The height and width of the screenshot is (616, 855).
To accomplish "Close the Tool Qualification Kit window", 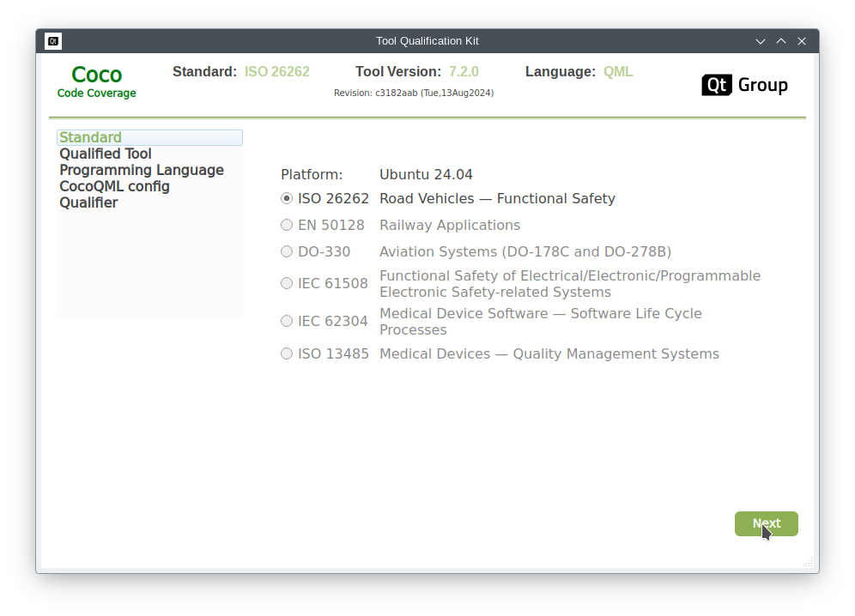I will (x=802, y=41).
